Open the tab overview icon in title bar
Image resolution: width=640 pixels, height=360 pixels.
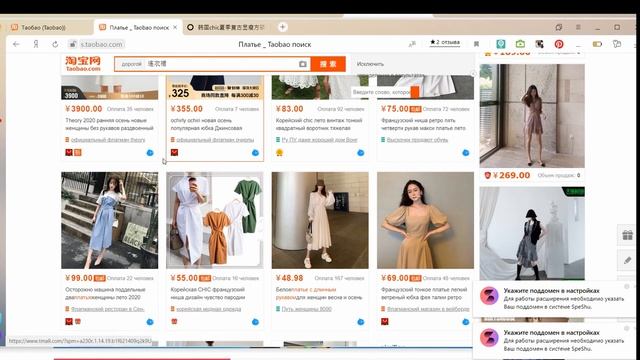(x=559, y=27)
